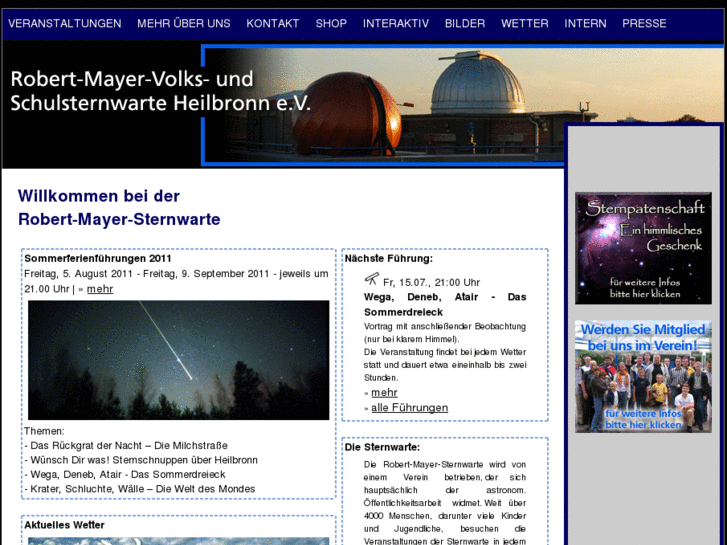The height and width of the screenshot is (545, 727).
Task: Click the 'Aktuelles Wetter' heading
Action: [x=64, y=525]
